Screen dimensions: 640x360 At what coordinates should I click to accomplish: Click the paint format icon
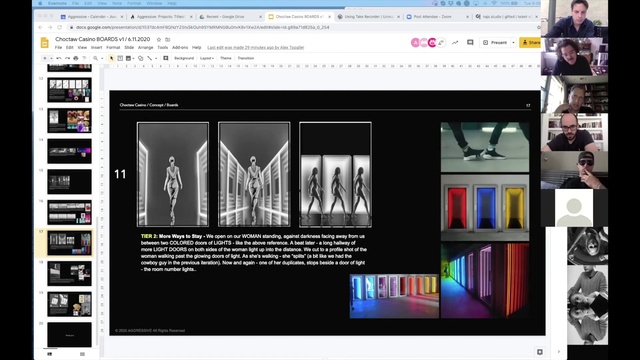coord(84,58)
